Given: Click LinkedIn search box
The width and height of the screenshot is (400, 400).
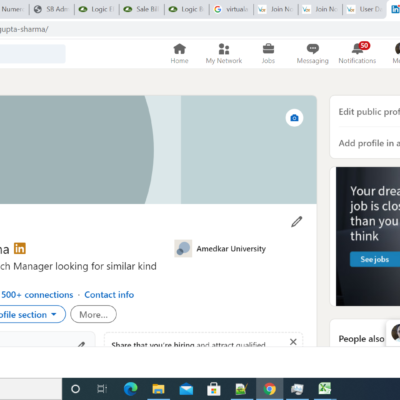Looking at the screenshot, I should coord(33,54).
